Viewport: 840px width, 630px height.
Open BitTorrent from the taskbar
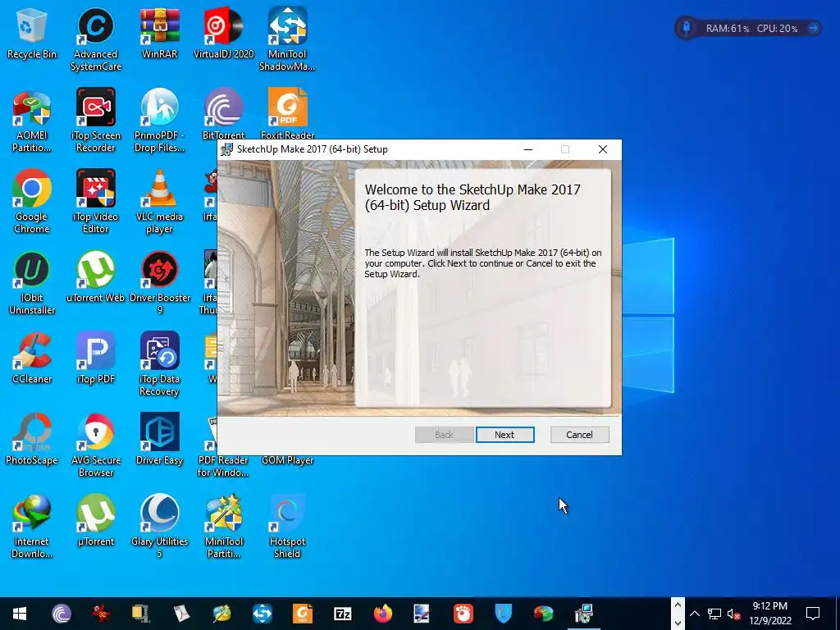click(x=61, y=614)
